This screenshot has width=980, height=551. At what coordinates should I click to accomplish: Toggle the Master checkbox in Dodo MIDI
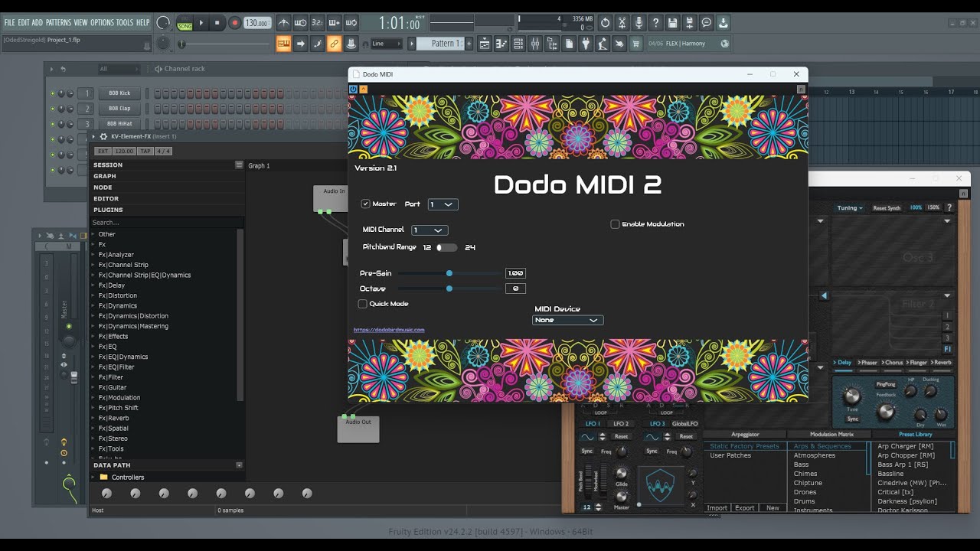coord(366,204)
